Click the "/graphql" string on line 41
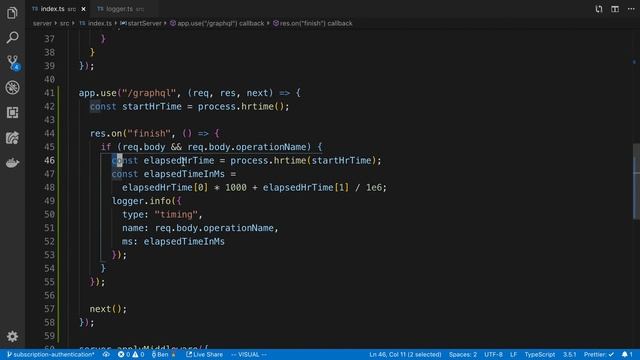The height and width of the screenshot is (360, 640). pyautogui.click(x=149, y=93)
